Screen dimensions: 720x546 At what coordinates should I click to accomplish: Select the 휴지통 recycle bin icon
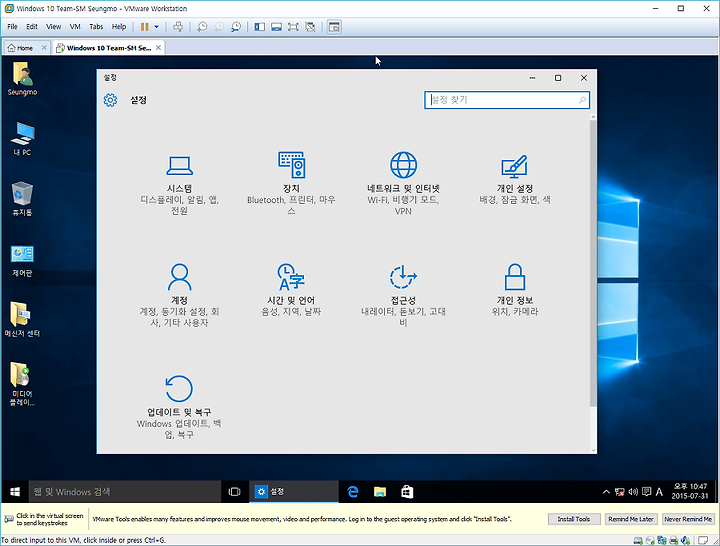point(22,199)
